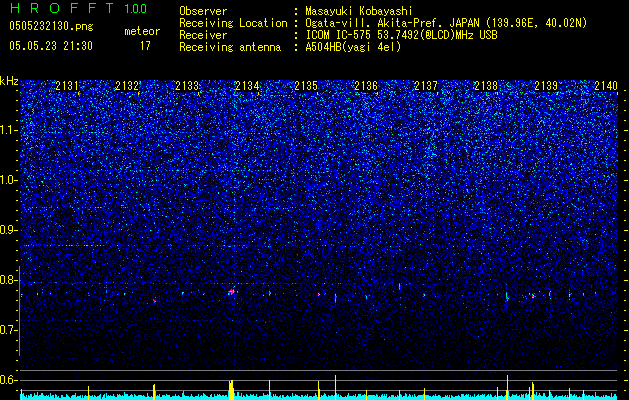
Task: Click the 0.8 frequency axis label
Action: (x=9, y=280)
